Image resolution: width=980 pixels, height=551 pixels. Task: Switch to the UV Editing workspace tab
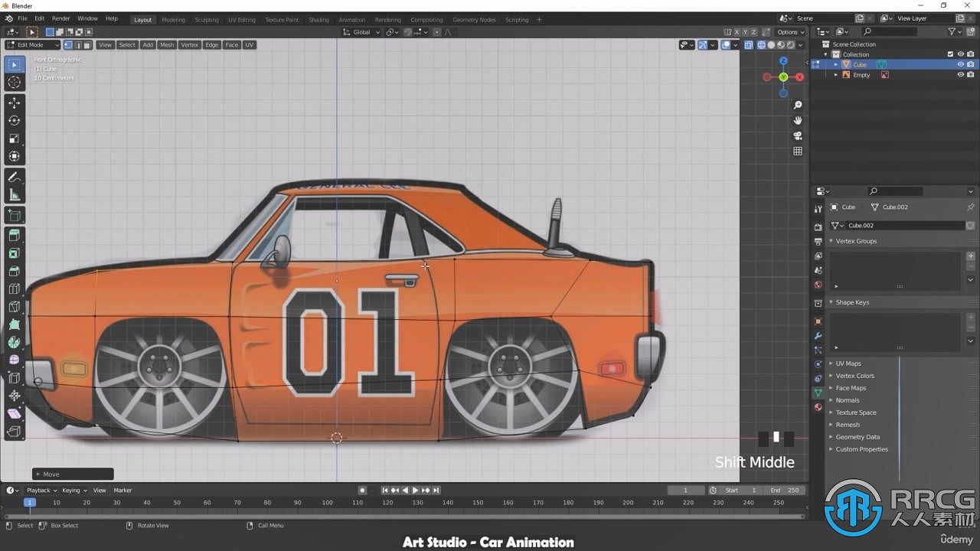pos(242,20)
